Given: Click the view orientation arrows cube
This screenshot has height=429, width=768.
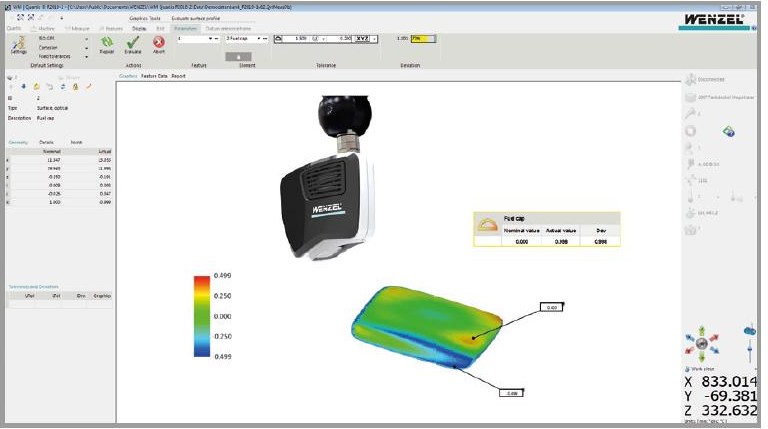Looking at the screenshot, I should [x=702, y=343].
